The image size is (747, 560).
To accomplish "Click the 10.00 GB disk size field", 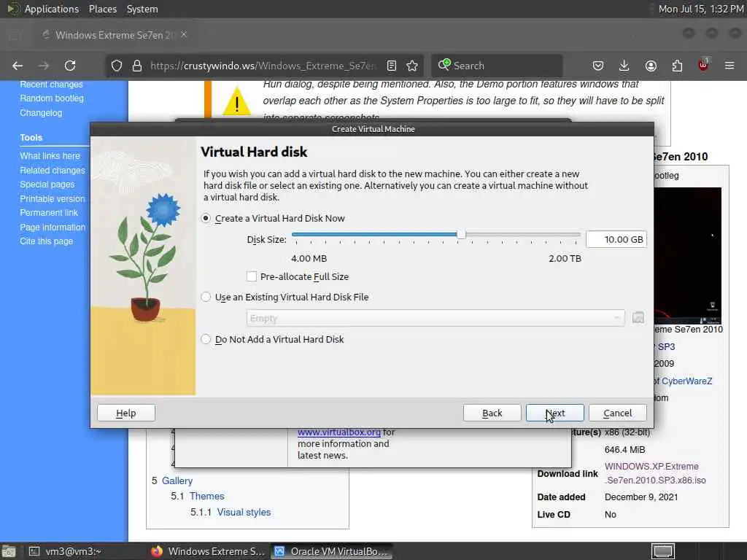I will [616, 239].
